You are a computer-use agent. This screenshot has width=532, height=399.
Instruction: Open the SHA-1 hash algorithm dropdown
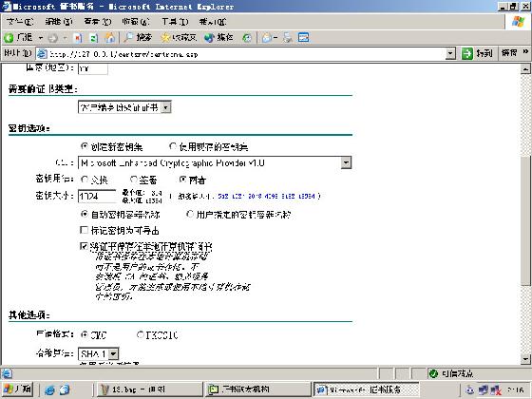click(114, 353)
